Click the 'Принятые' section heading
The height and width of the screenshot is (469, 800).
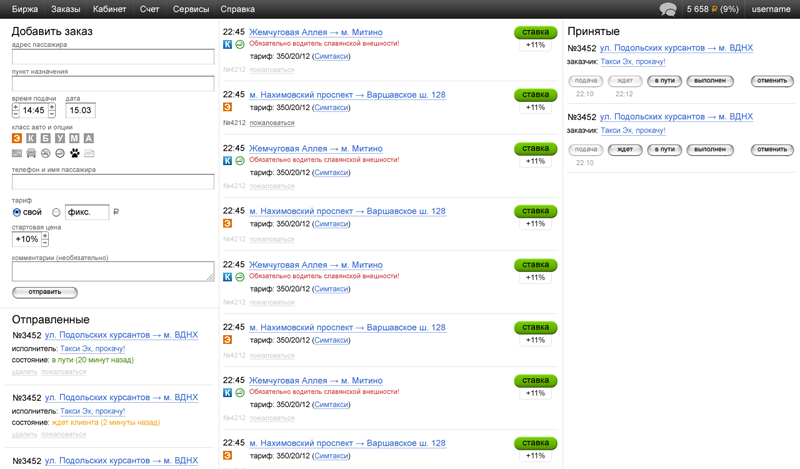pyautogui.click(x=593, y=32)
